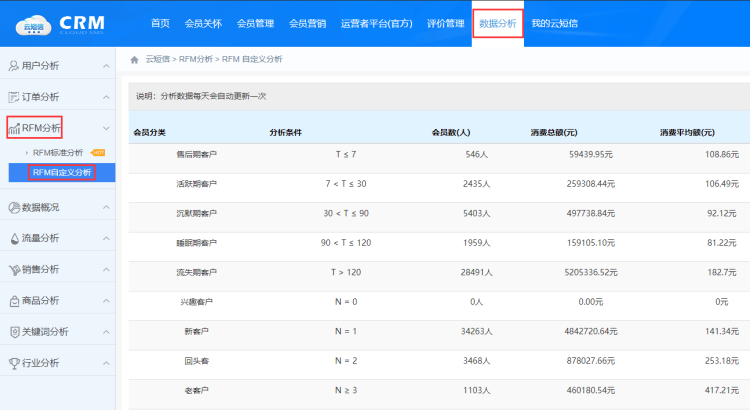Click the 数据概况 pie chart icon

pyautogui.click(x=14, y=207)
